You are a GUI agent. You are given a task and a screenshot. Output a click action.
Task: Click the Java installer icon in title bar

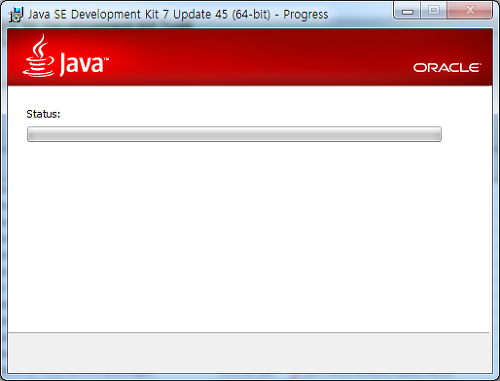tap(16, 15)
